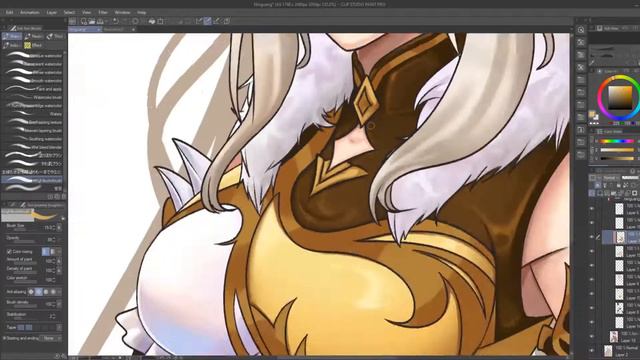This screenshot has height=360, width=640.
Task: Click the Opacity slider in tool property
Action: (25, 242)
